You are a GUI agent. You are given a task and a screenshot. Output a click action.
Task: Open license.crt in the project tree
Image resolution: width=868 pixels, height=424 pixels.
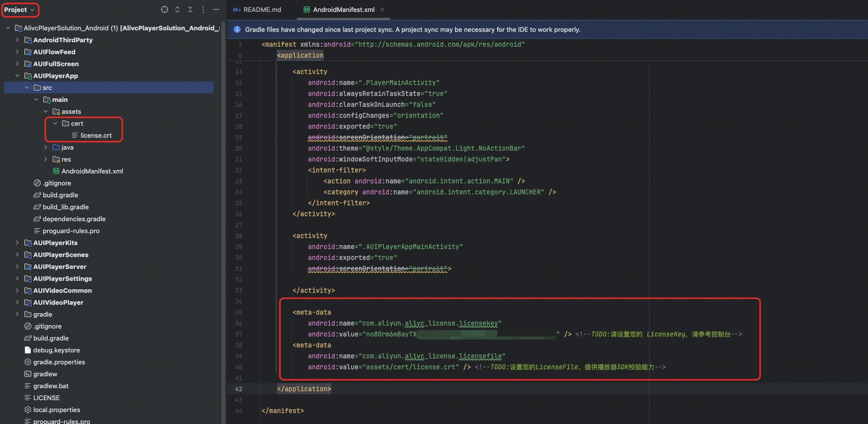pos(96,135)
